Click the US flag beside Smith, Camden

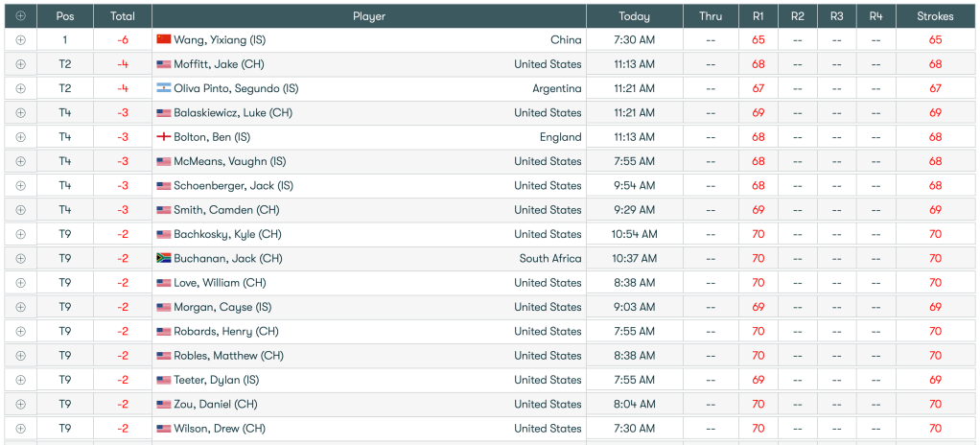[163, 210]
